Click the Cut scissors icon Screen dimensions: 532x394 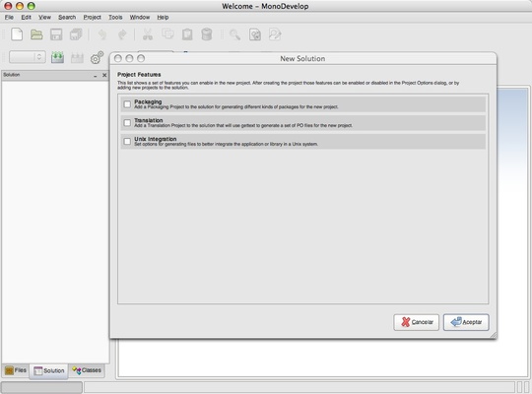coord(148,34)
